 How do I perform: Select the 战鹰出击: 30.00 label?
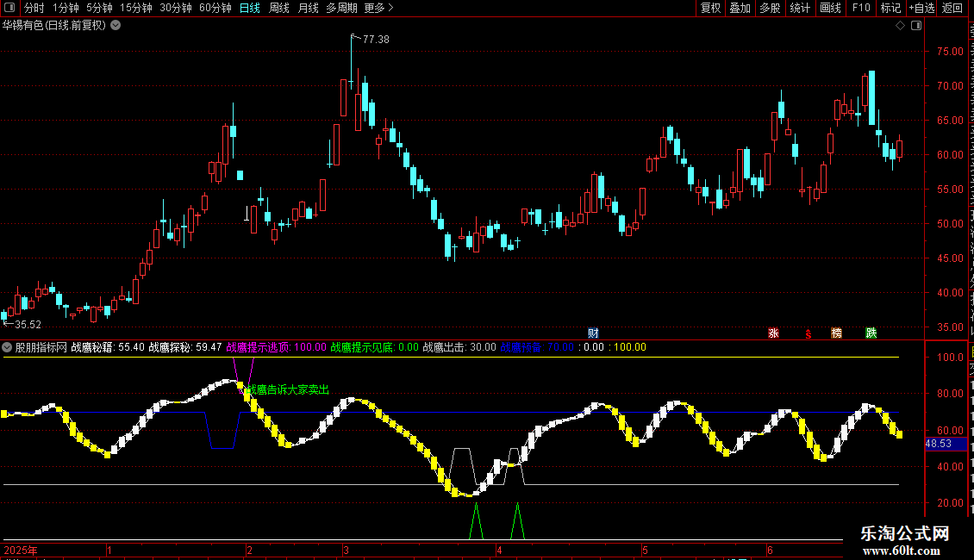pos(459,347)
